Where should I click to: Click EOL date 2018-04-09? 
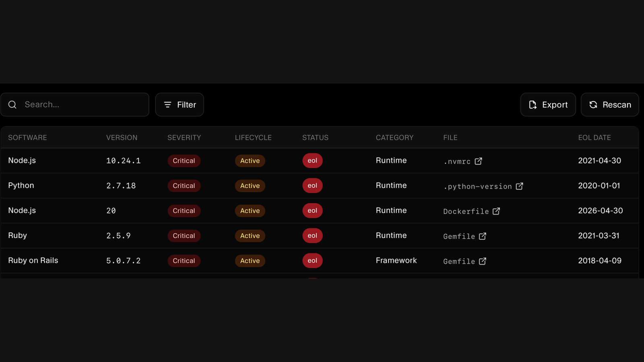(x=600, y=260)
